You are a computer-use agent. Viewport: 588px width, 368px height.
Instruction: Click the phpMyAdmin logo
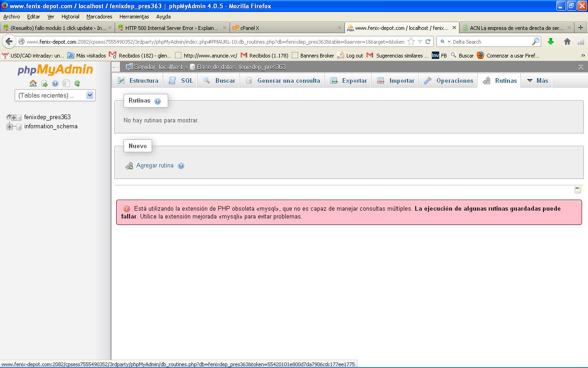pyautogui.click(x=55, y=70)
